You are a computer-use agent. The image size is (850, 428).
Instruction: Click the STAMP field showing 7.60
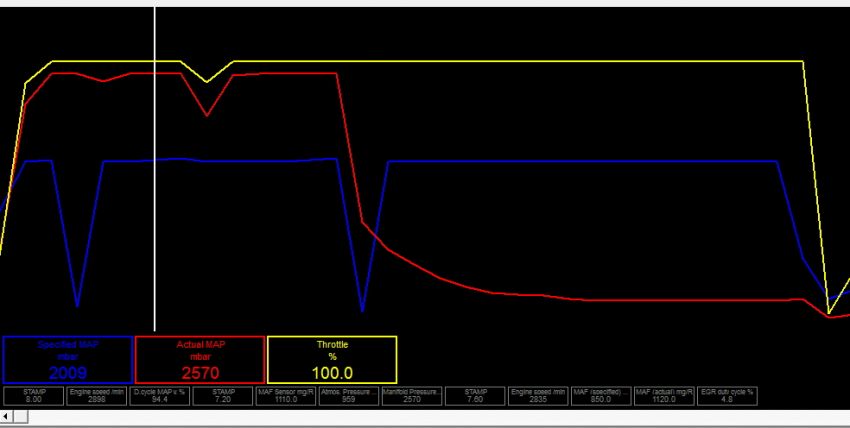(475, 395)
